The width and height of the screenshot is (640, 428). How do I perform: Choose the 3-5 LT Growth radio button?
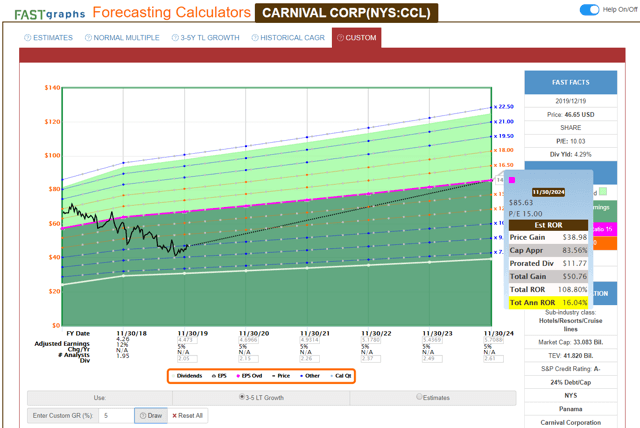[242, 397]
